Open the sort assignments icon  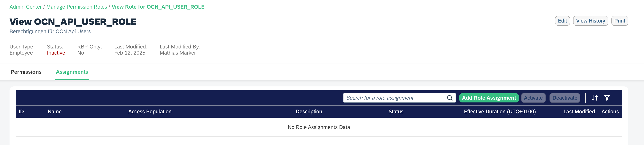(x=594, y=98)
